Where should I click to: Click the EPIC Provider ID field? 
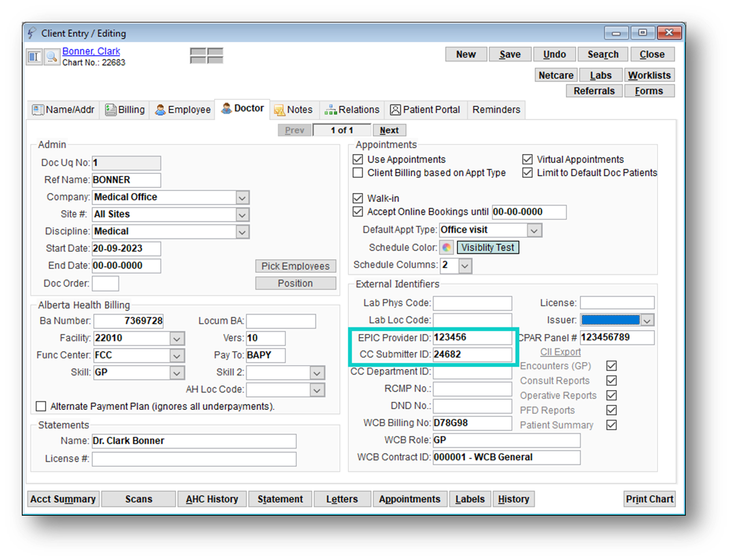(x=472, y=338)
